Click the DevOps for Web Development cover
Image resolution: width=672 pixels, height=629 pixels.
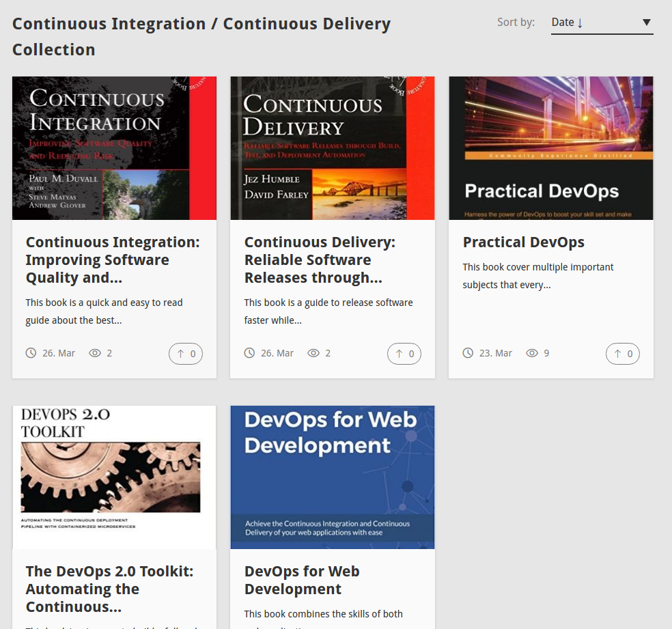[x=332, y=477]
